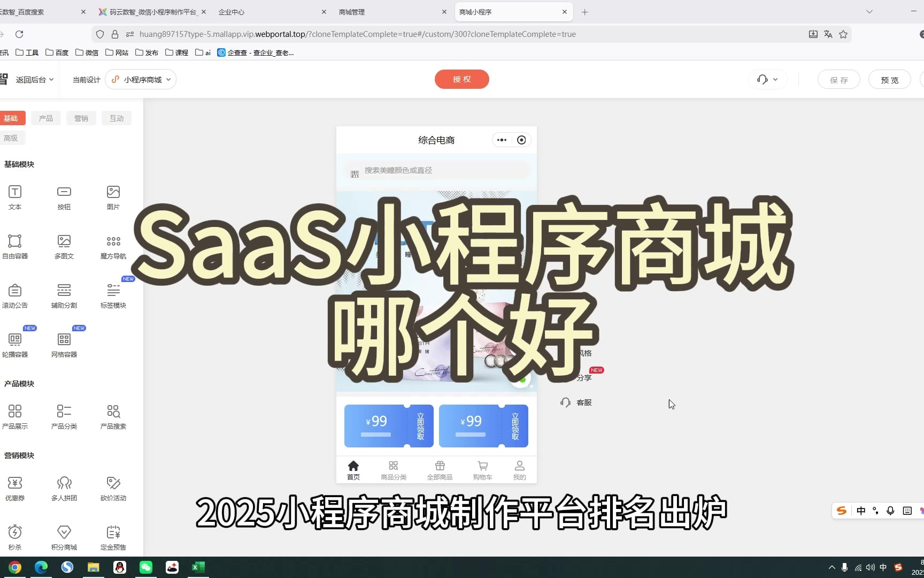Click the preview search box 搜索美瞳颜色或直径
The width and height of the screenshot is (924, 578).
pos(436,171)
